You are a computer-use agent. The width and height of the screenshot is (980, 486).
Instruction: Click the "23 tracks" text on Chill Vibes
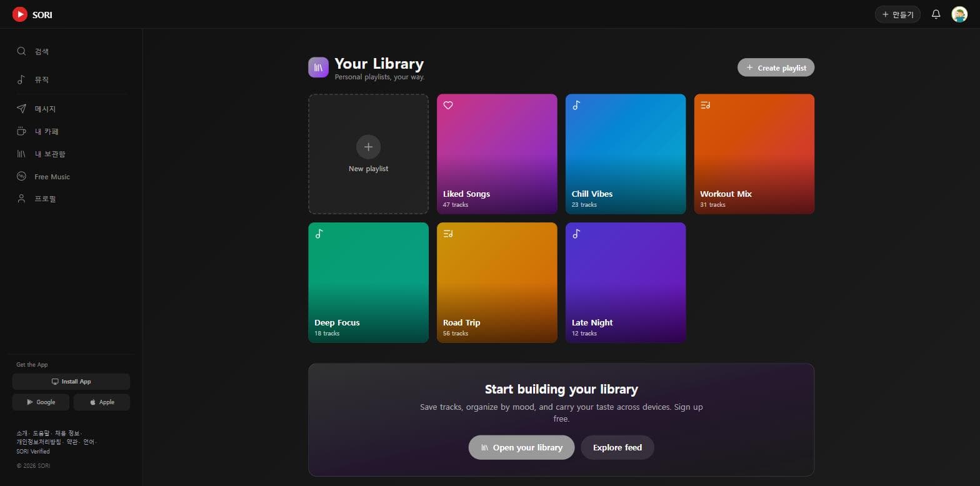pos(584,205)
